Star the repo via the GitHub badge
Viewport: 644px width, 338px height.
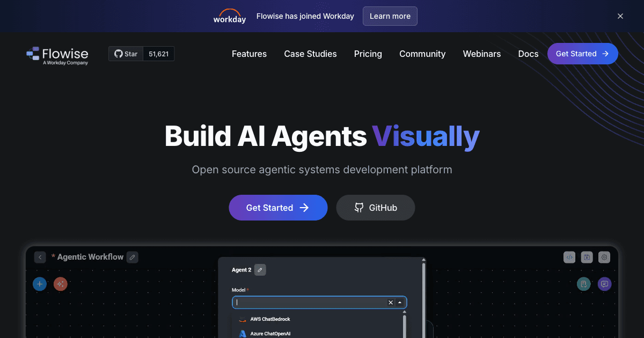(x=126, y=54)
